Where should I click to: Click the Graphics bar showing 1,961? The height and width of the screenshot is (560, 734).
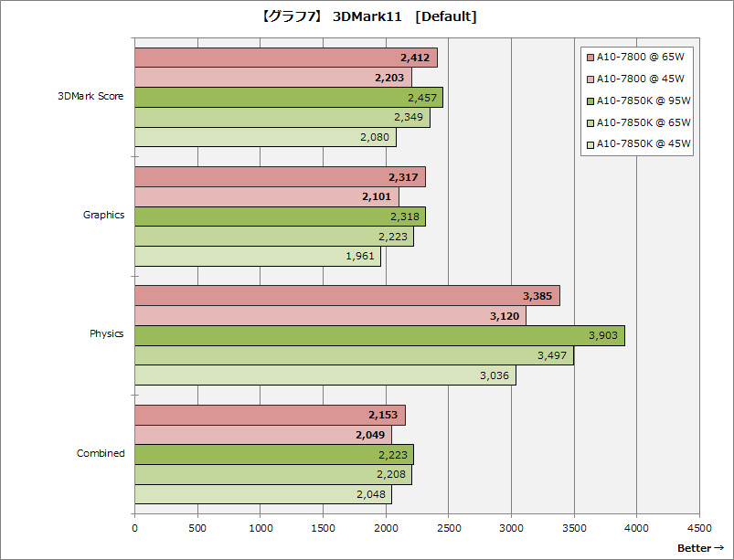[x=257, y=257]
